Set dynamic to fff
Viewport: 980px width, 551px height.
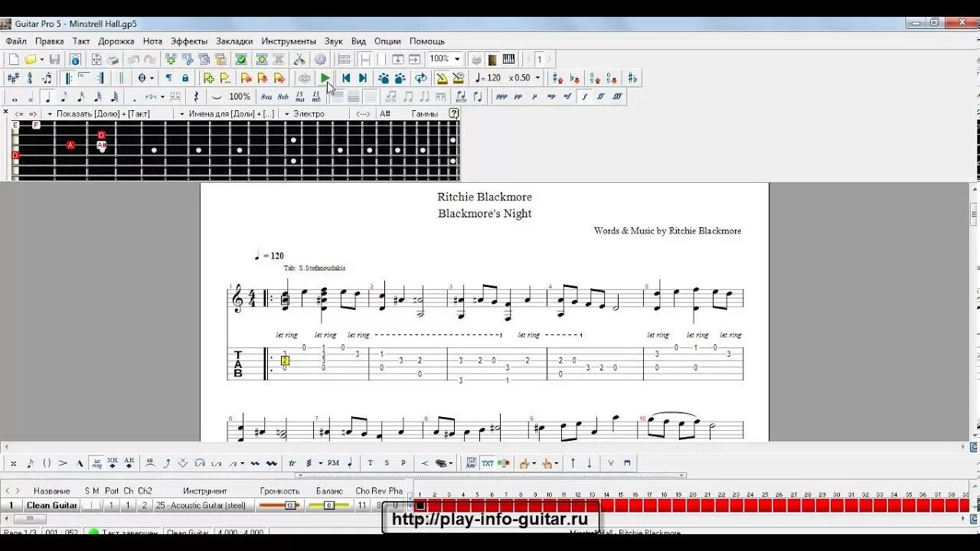pos(618,97)
